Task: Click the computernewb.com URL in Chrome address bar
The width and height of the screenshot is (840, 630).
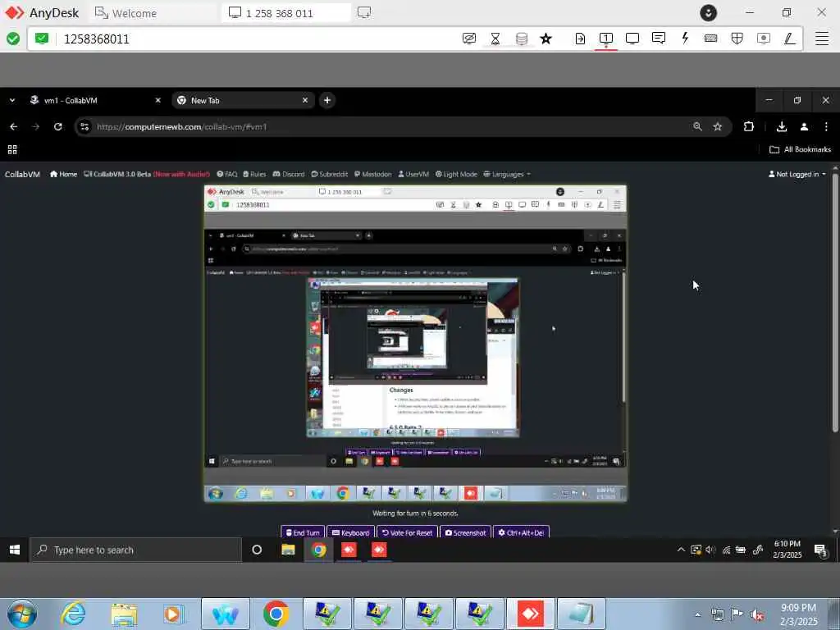Action: (x=181, y=127)
